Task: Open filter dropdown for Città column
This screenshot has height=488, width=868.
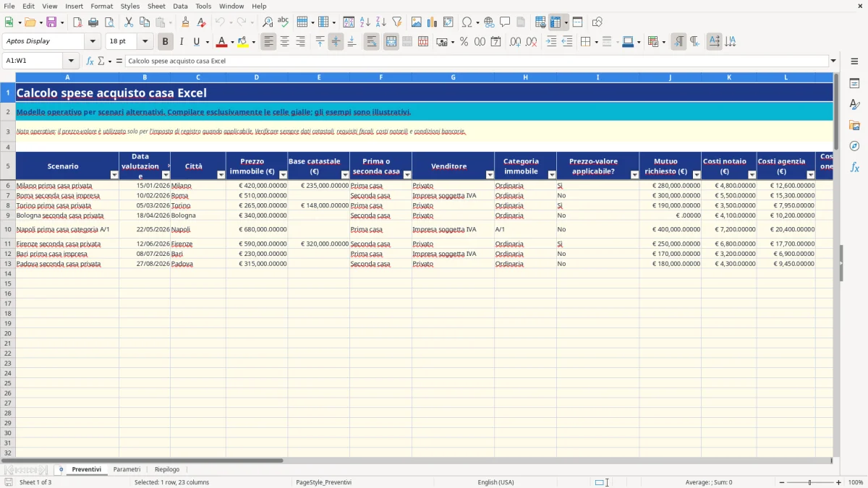Action: click(221, 175)
